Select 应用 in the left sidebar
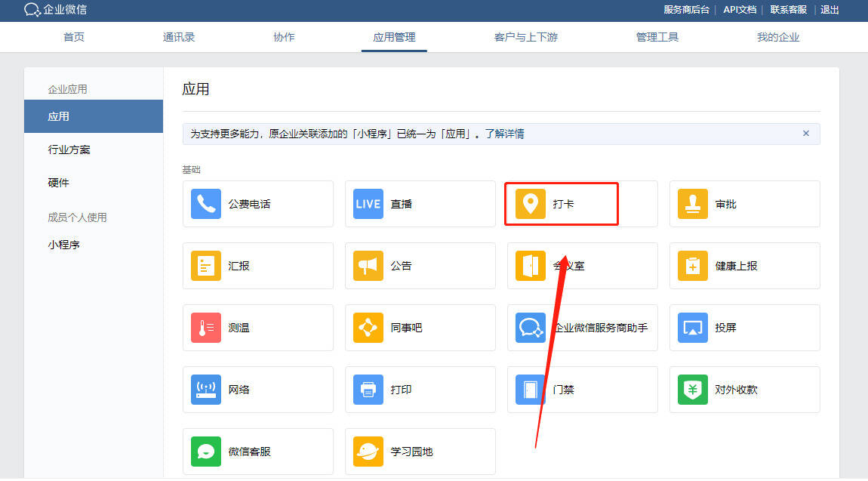868x481 pixels. pyautogui.click(x=94, y=116)
